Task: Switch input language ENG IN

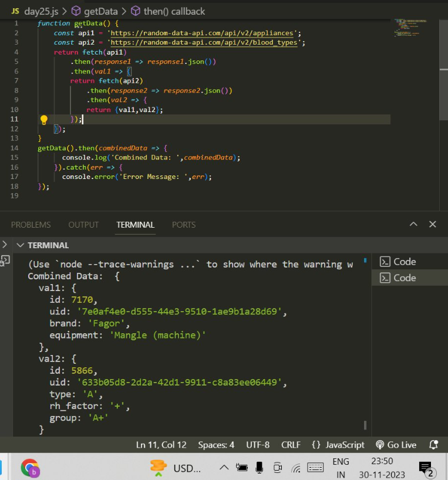Action: coord(341,468)
